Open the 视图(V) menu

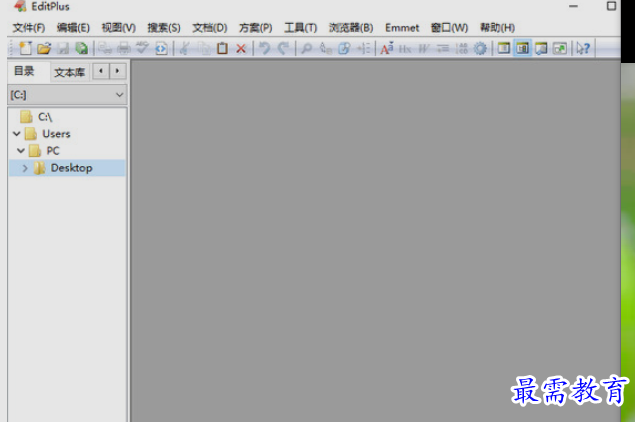(x=118, y=28)
